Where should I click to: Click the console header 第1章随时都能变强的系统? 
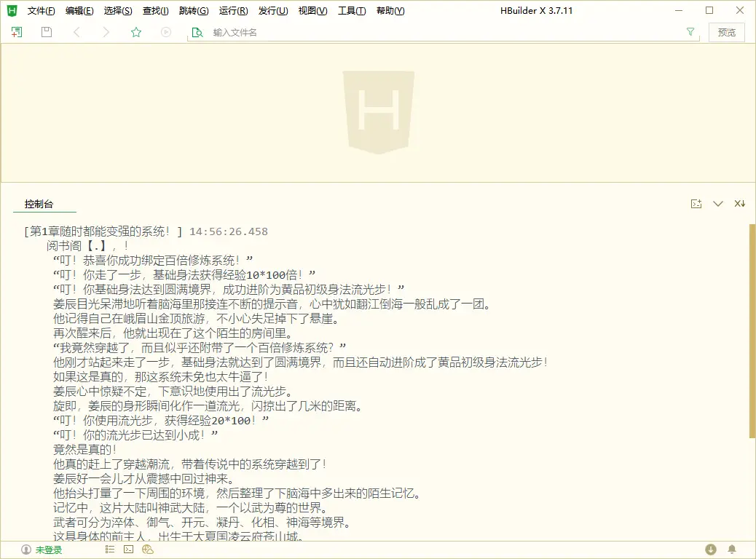point(103,231)
